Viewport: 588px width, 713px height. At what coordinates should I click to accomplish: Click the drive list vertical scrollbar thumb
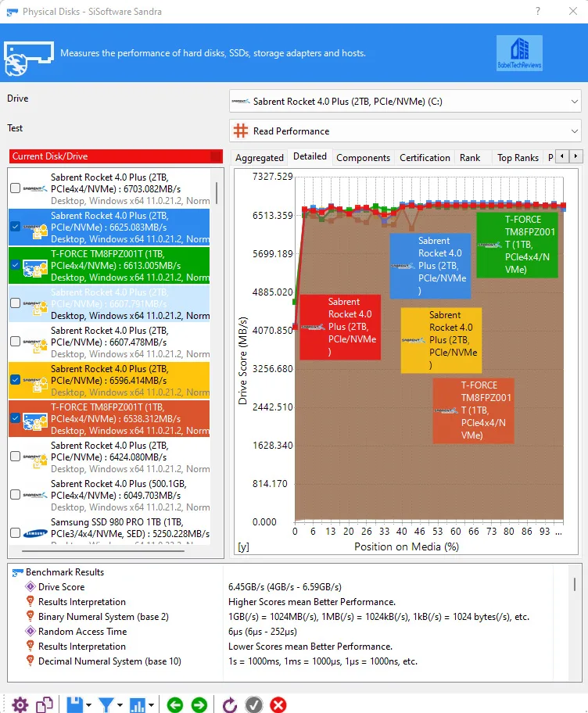coord(217,193)
